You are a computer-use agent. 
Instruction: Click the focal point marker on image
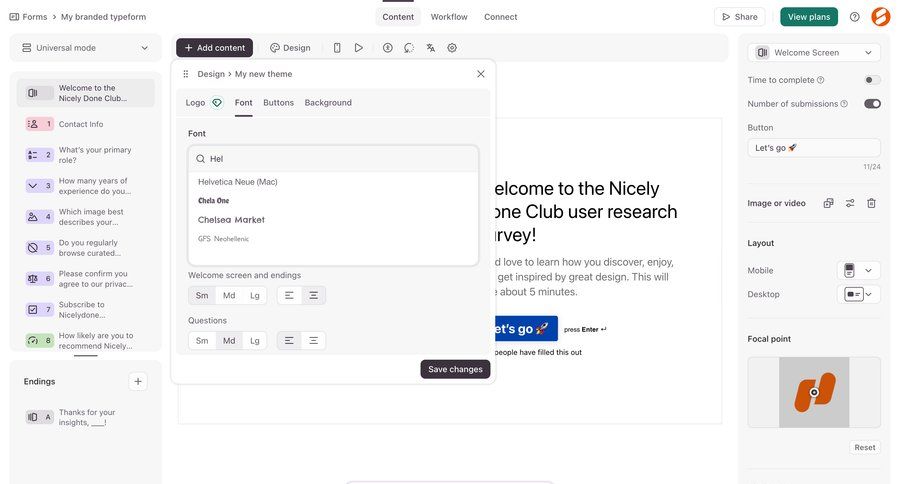point(814,392)
